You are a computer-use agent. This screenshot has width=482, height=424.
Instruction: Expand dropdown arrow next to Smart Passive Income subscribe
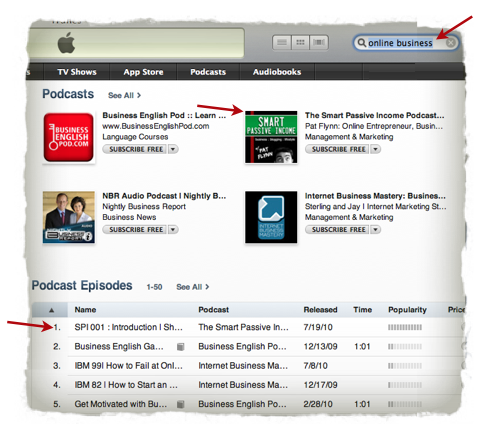375,149
